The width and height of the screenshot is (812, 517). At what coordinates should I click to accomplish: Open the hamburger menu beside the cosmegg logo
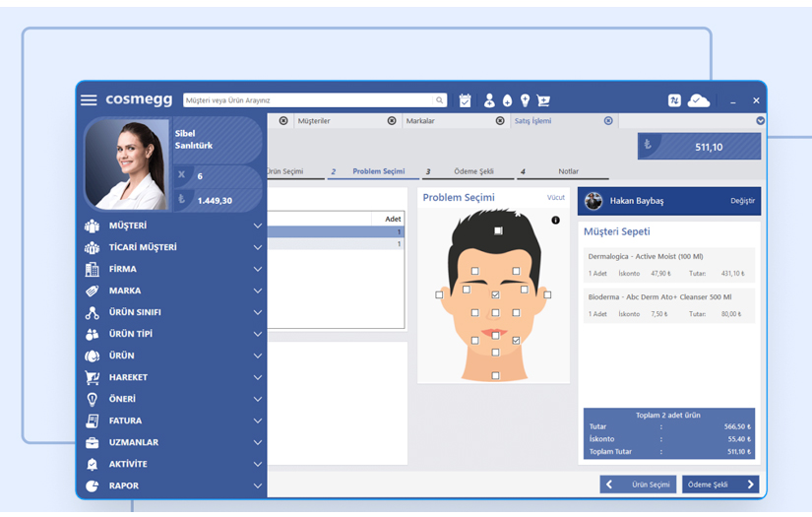tap(89, 100)
